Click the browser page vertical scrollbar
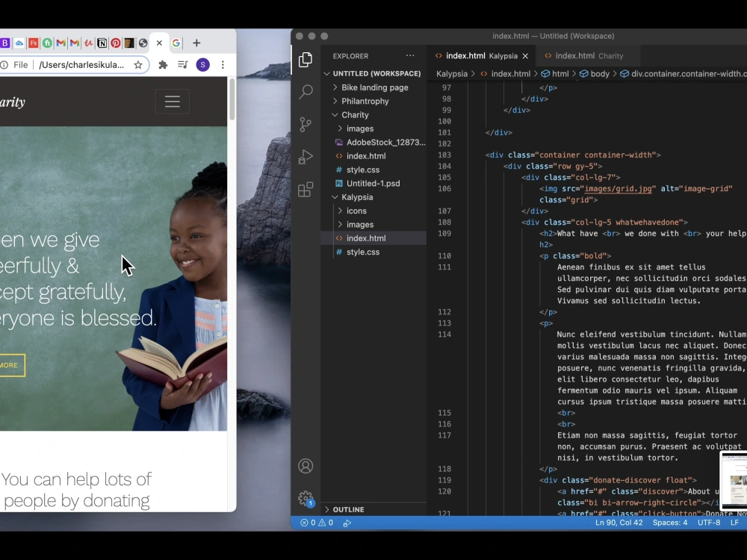The image size is (747, 560). tap(232, 99)
